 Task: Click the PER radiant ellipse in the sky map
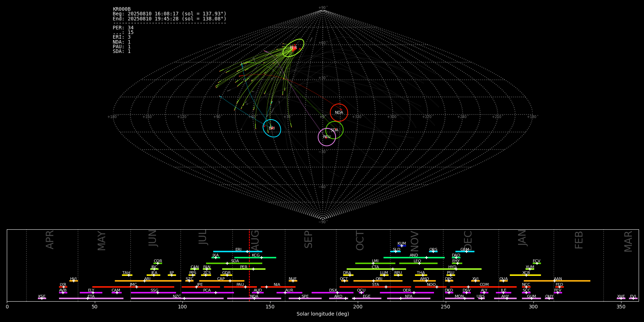pyautogui.click(x=293, y=48)
